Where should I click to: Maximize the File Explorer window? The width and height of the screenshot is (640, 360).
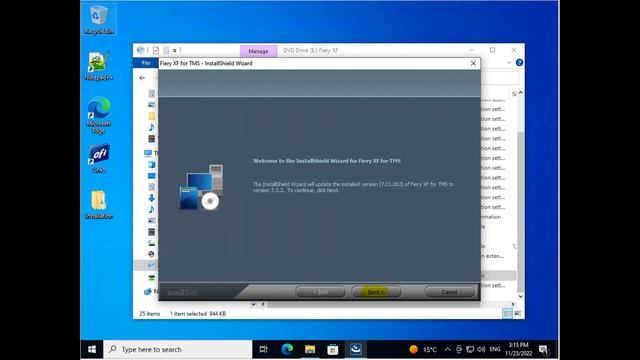(493, 50)
